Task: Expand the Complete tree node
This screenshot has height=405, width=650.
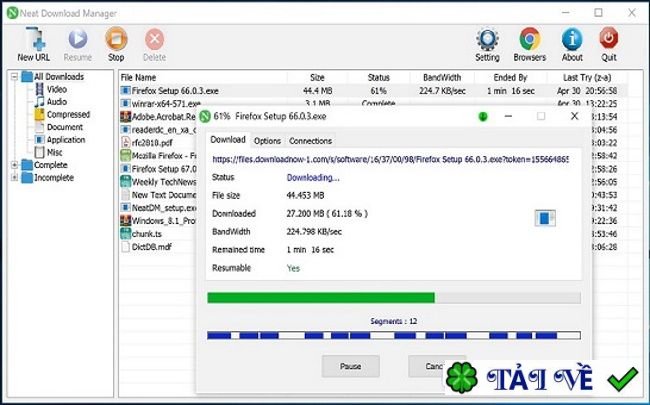Action: 15,165
